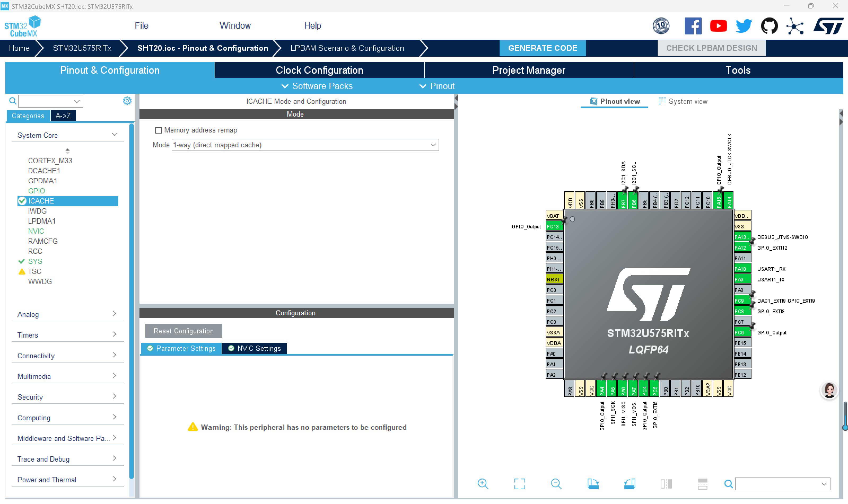This screenshot has width=848, height=504.
Task: Open the ST community network icon
Action: coord(795,26)
